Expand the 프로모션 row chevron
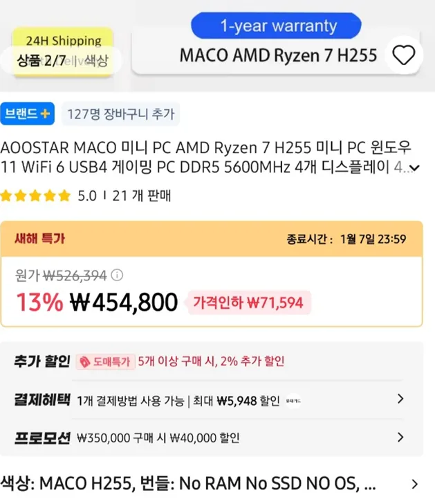 tap(400, 438)
